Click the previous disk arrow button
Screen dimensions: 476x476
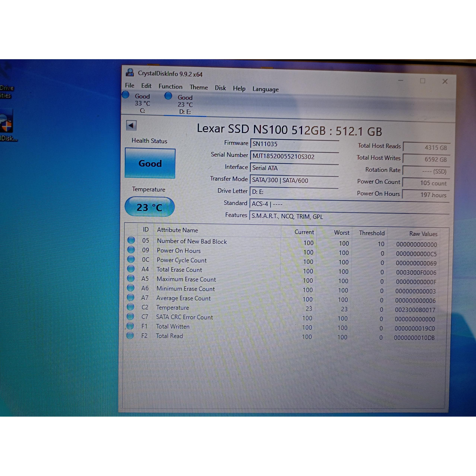pyautogui.click(x=131, y=125)
